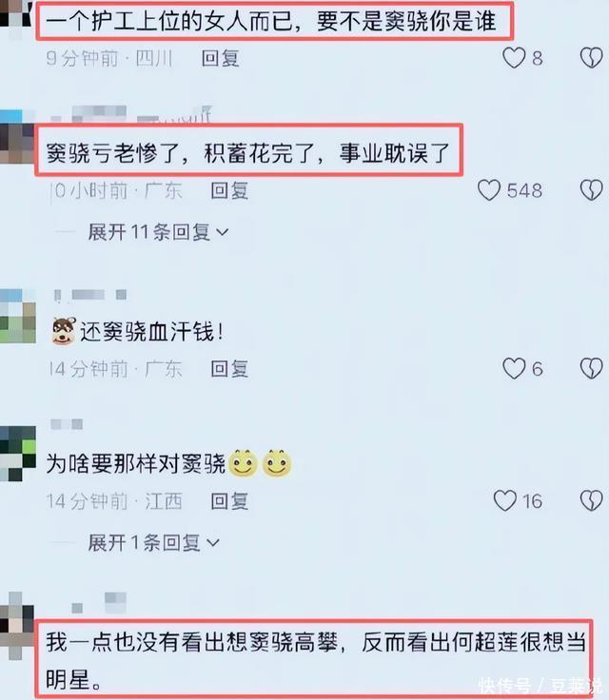Expand the 1 reply thread
This screenshot has width=609, height=700.
pyautogui.click(x=153, y=543)
